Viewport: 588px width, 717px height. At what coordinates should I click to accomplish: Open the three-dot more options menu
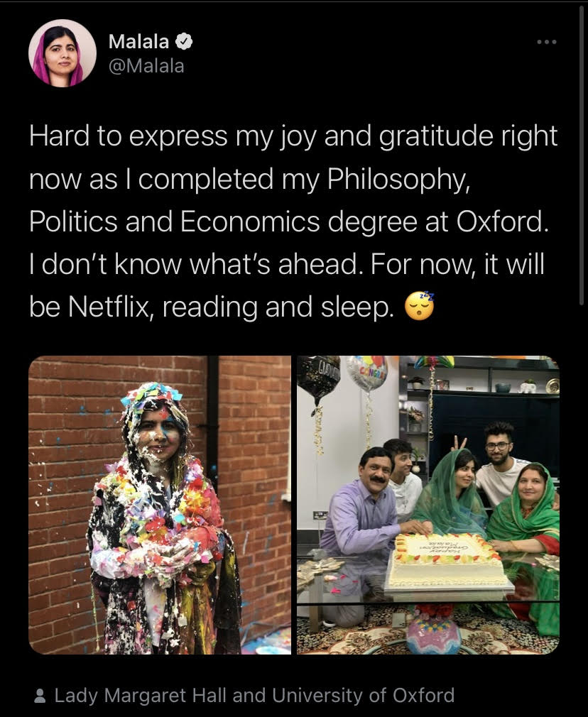(547, 42)
